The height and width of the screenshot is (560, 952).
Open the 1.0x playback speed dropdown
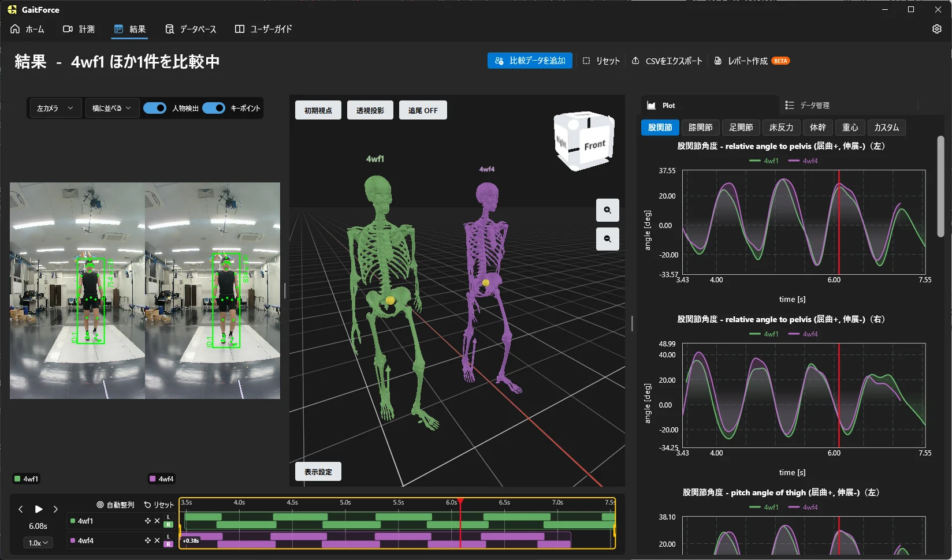[x=38, y=543]
